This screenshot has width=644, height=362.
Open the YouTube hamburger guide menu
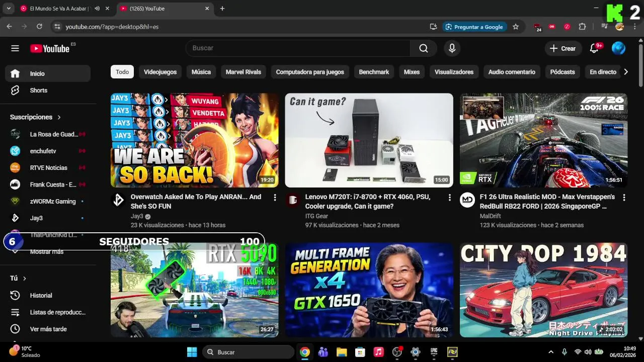pyautogui.click(x=15, y=48)
